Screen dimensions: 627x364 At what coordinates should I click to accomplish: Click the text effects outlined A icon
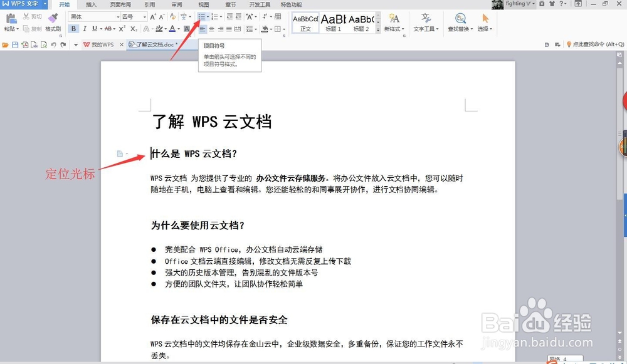coord(146,28)
